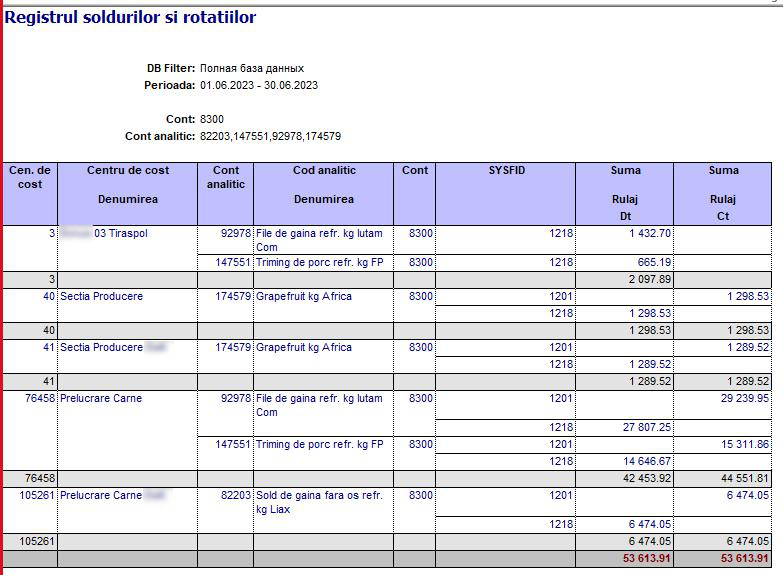Click the Centru de cost Denumirea column header

pos(128,194)
